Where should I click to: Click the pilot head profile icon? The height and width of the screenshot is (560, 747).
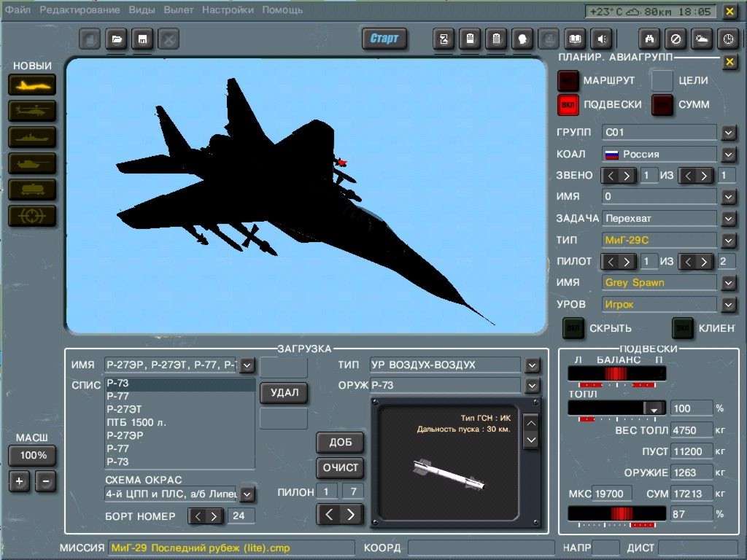[x=522, y=39]
